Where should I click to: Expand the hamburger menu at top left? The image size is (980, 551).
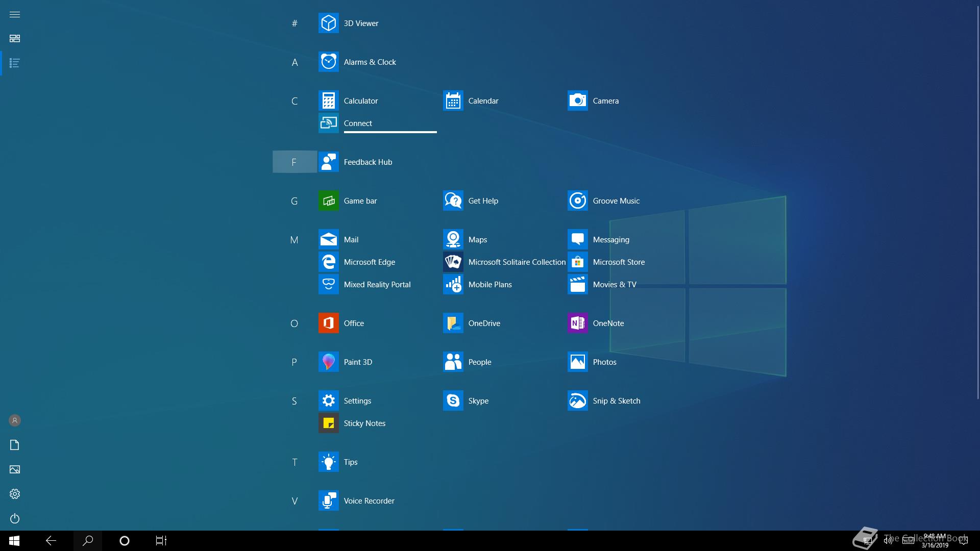coord(15,14)
